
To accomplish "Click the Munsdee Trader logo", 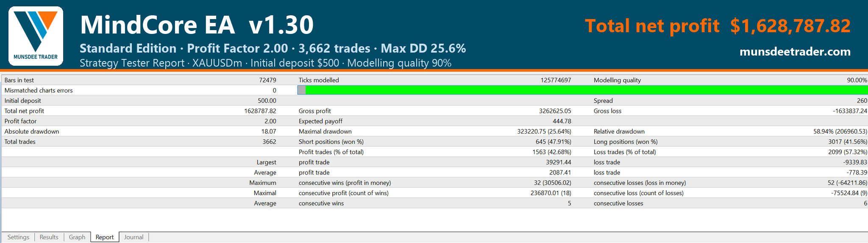I will (36, 36).
